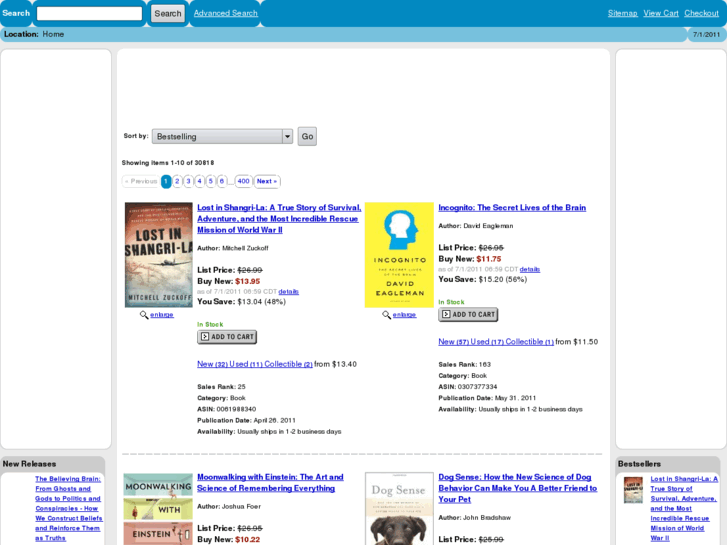Click the 7/1/2011 date label

[x=706, y=35]
